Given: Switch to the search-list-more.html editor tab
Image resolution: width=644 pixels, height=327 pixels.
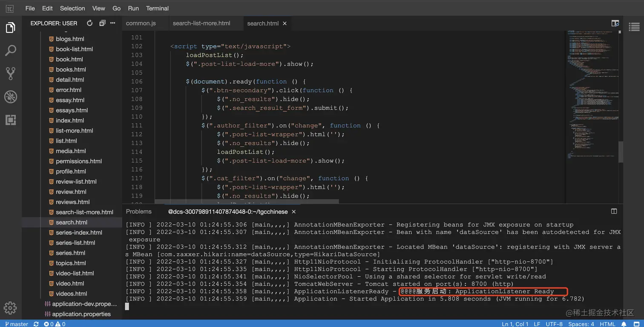Looking at the screenshot, I should pos(201,23).
